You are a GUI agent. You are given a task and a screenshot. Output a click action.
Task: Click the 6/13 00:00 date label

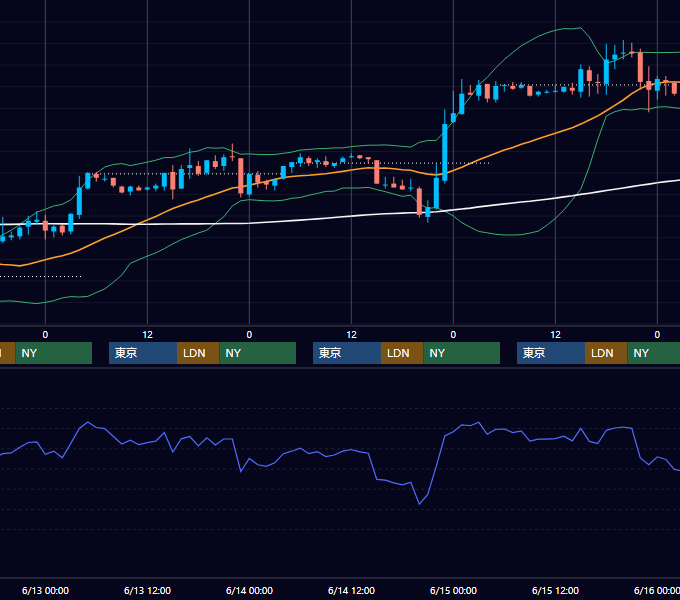45,590
